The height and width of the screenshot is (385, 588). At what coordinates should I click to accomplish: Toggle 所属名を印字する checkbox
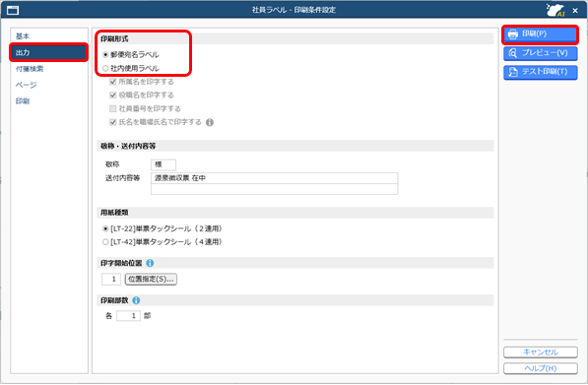pyautogui.click(x=112, y=82)
